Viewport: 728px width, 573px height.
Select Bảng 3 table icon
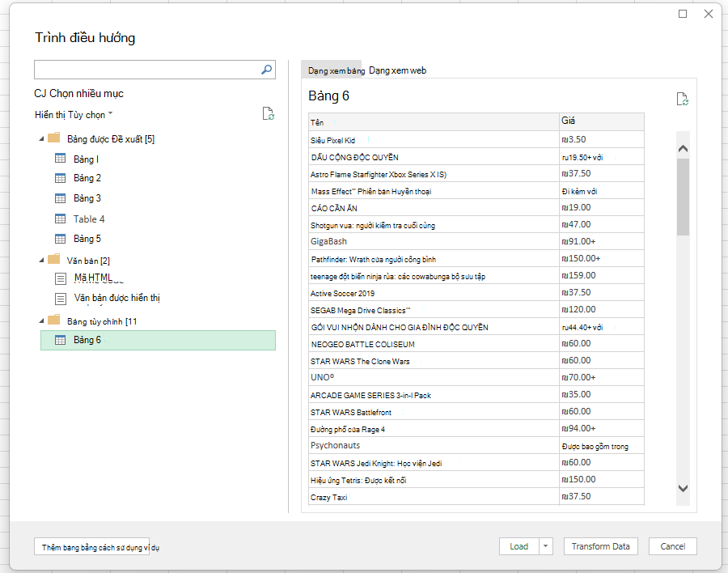click(x=61, y=198)
